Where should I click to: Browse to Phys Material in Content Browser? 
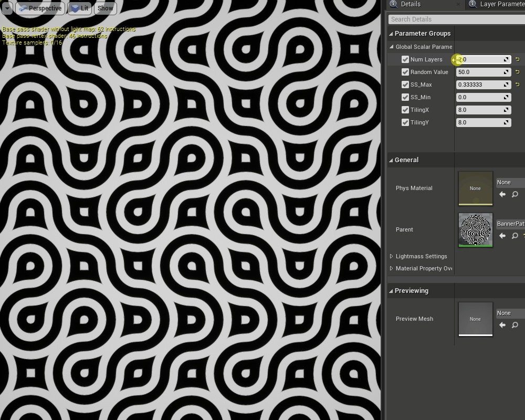[515, 194]
